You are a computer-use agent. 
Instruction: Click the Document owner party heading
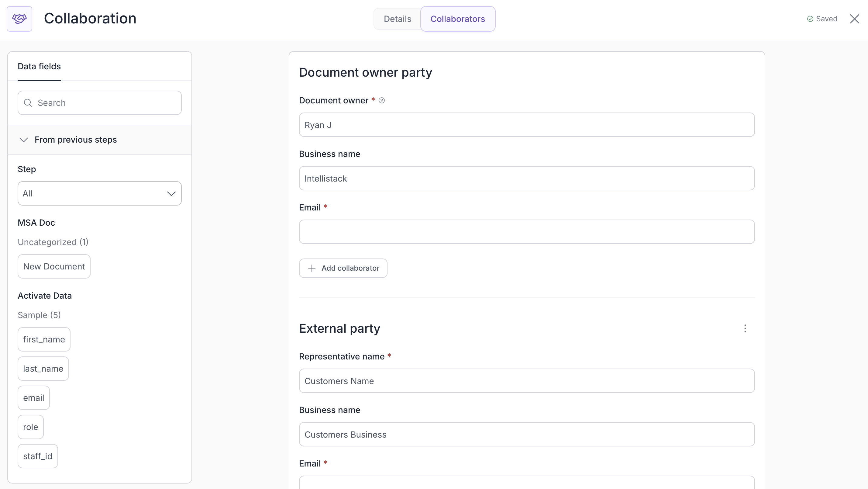tap(366, 72)
